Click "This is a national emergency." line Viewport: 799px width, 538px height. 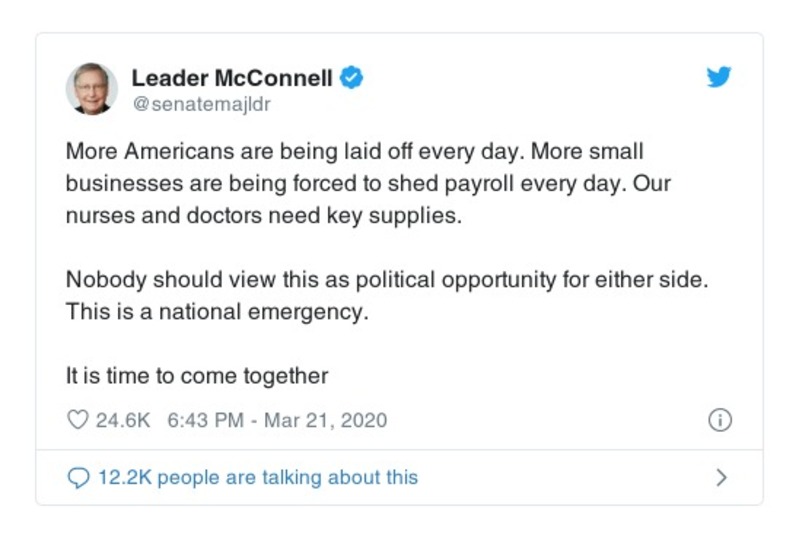(217, 312)
